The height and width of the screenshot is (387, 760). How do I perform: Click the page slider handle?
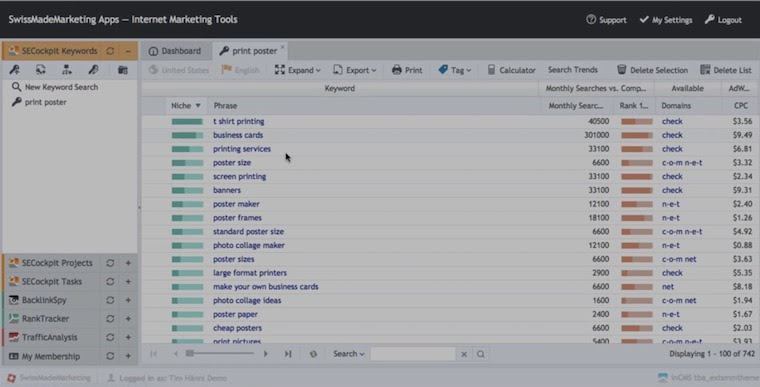point(190,354)
